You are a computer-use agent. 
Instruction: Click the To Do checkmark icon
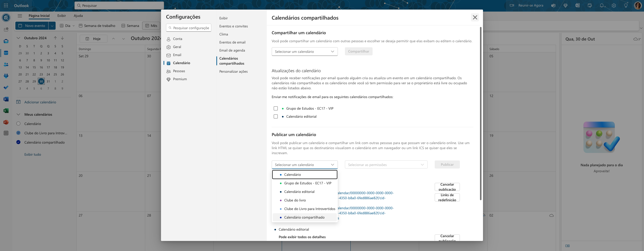click(6, 88)
